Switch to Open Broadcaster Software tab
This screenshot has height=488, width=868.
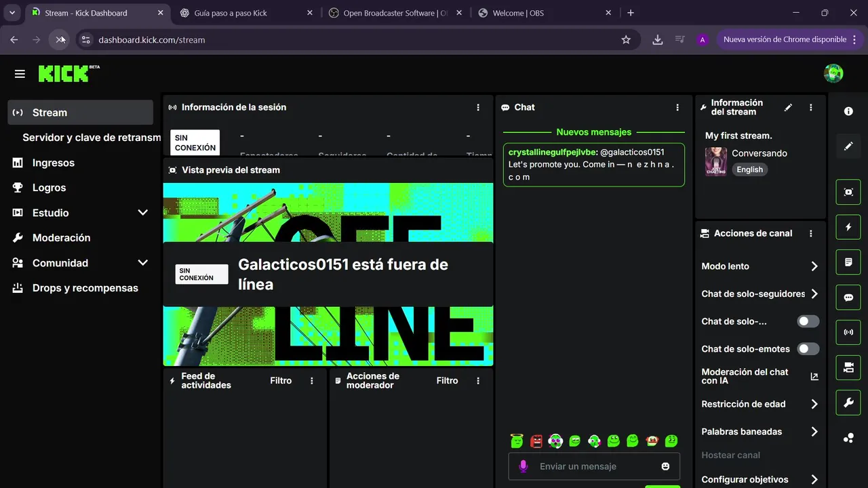click(x=395, y=13)
